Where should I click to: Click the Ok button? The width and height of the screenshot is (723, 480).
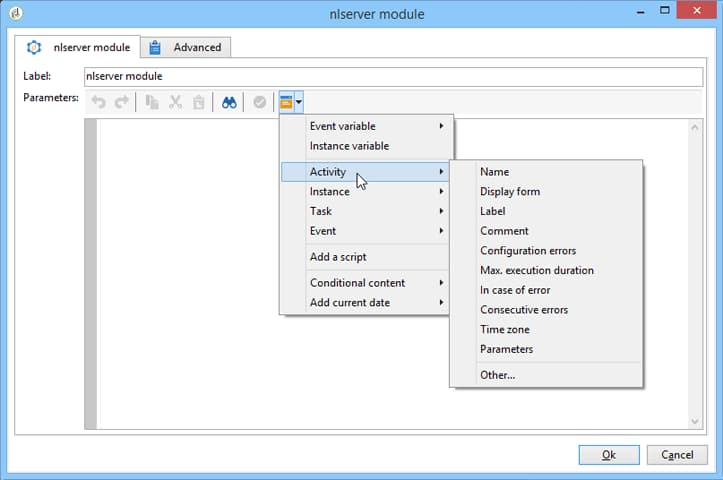tap(609, 455)
